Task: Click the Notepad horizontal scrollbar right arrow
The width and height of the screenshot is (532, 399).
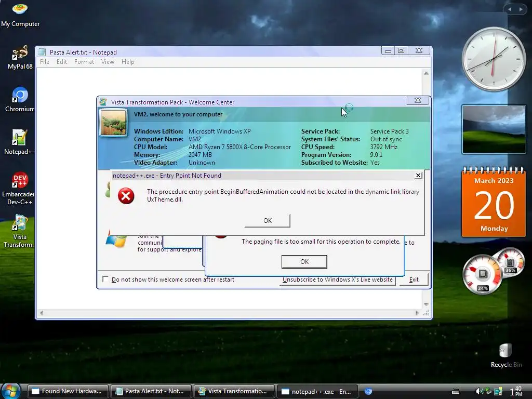Action: (417, 313)
